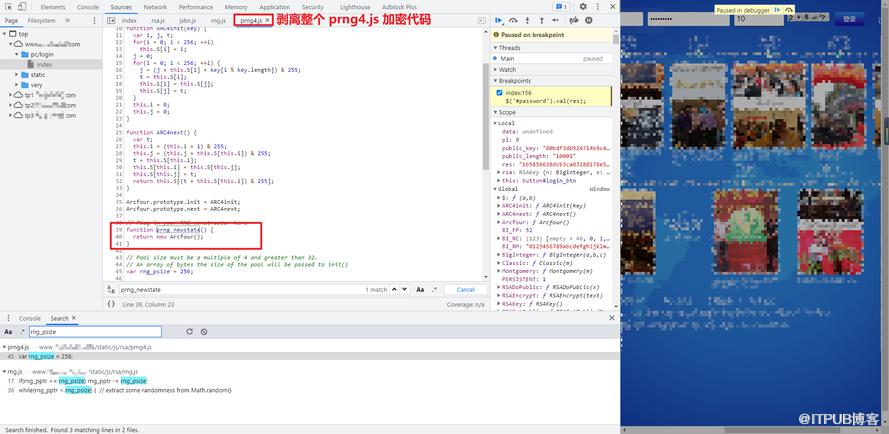Activate the inspect element picker icon
Screen dimensions: 889x434
pos(9,7)
